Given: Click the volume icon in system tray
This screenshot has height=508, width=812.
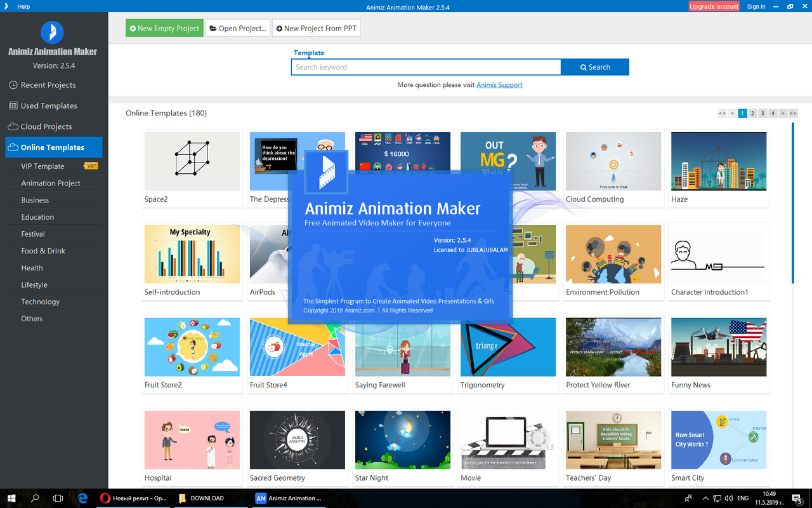Looking at the screenshot, I should (728, 498).
